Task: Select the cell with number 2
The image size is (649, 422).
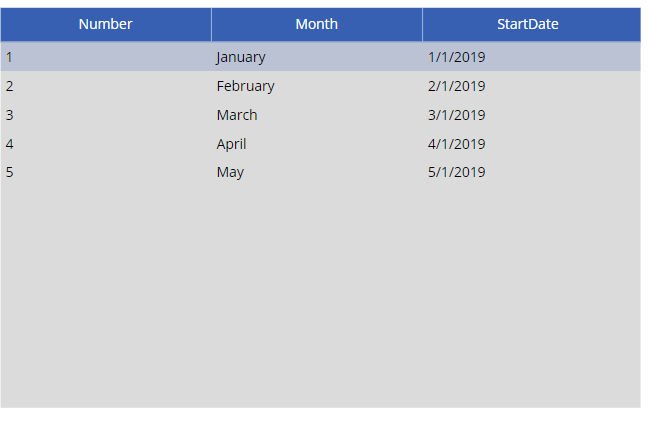Action: (x=10, y=86)
